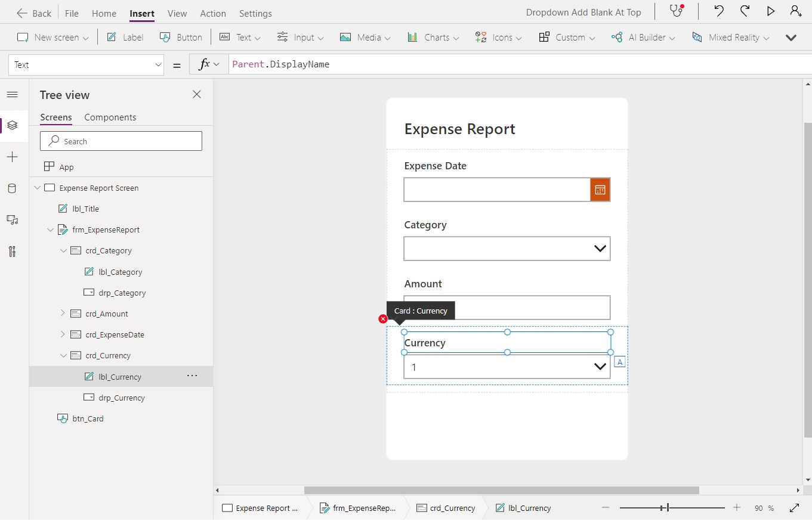Screen dimensions: 812x521
Task: Open the calendar picker on Expense Date
Action: tap(600, 189)
